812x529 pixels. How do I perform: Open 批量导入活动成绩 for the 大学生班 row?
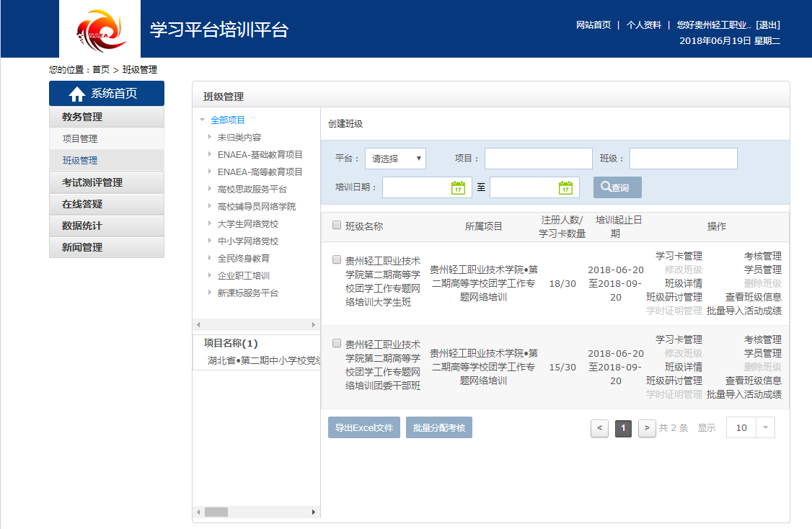pyautogui.click(x=744, y=311)
